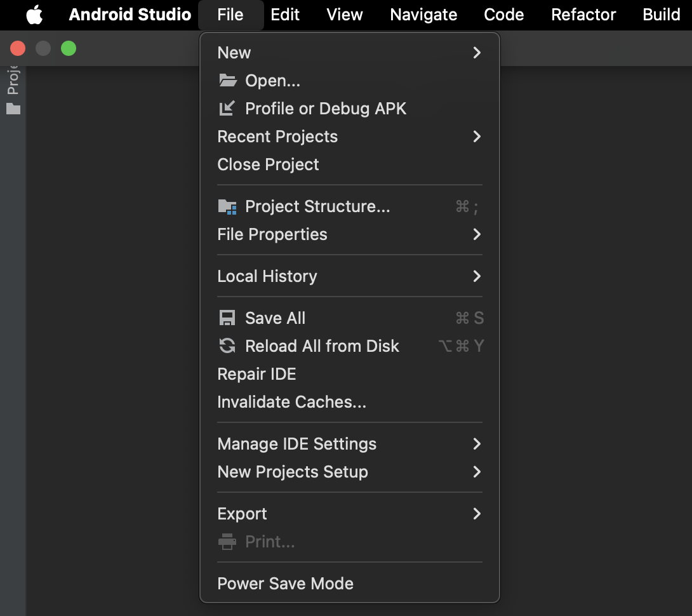
Task: Click the Reload All from Disk refresh icon
Action: [x=227, y=345]
